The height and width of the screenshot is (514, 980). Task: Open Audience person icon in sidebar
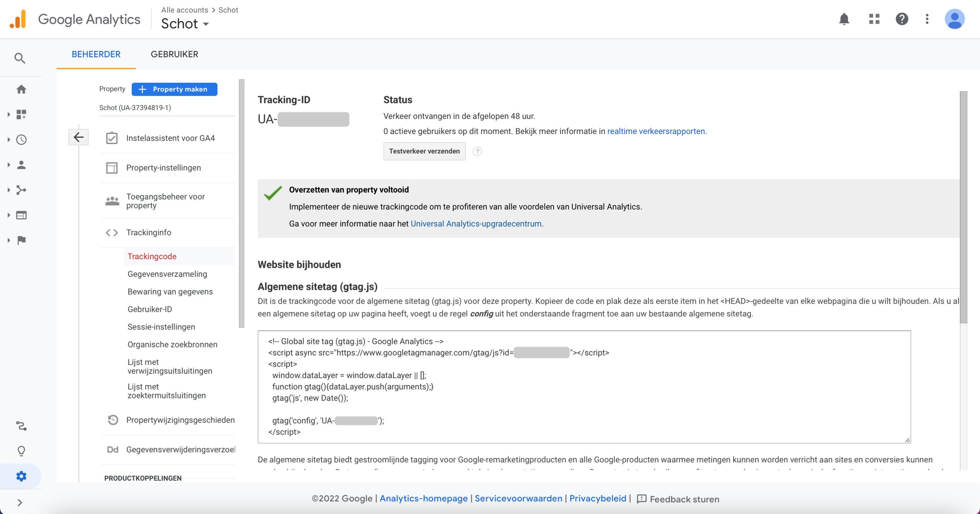coord(21,165)
